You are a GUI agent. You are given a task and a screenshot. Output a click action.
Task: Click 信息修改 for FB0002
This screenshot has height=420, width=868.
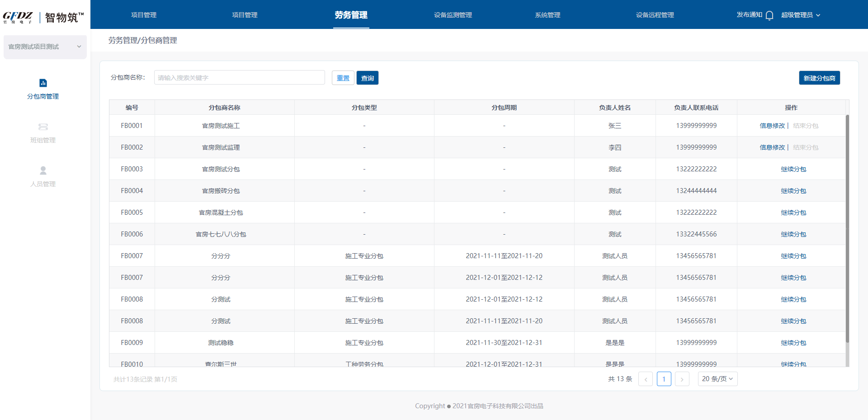[x=772, y=147]
